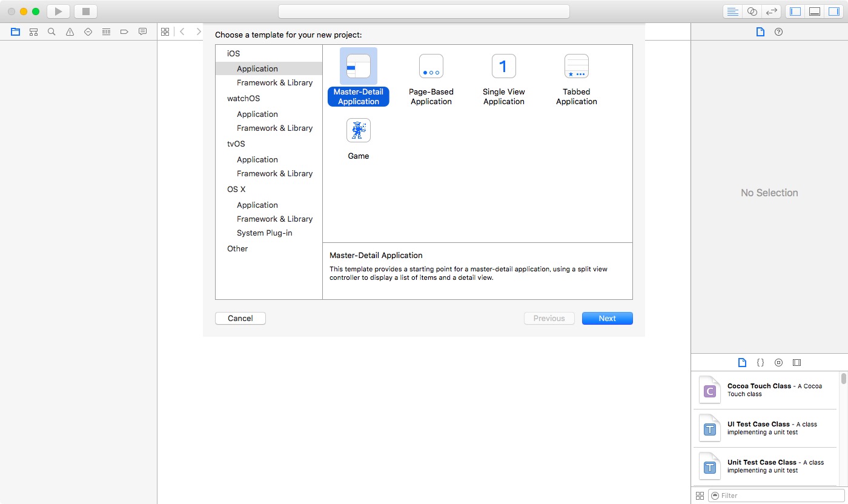
Task: Select Framework & Library under tvOS
Action: pyautogui.click(x=275, y=173)
